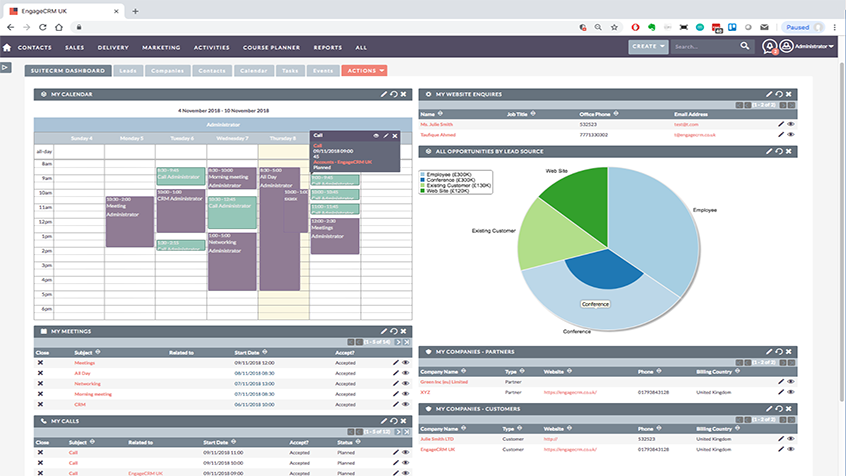Switch to the Leads dashboard tab

[128, 71]
